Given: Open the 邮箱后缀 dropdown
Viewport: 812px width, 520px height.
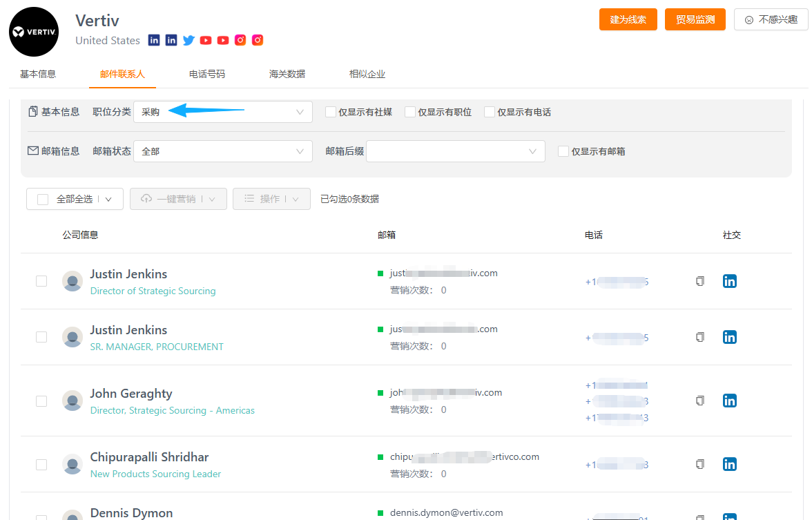Looking at the screenshot, I should tap(456, 151).
